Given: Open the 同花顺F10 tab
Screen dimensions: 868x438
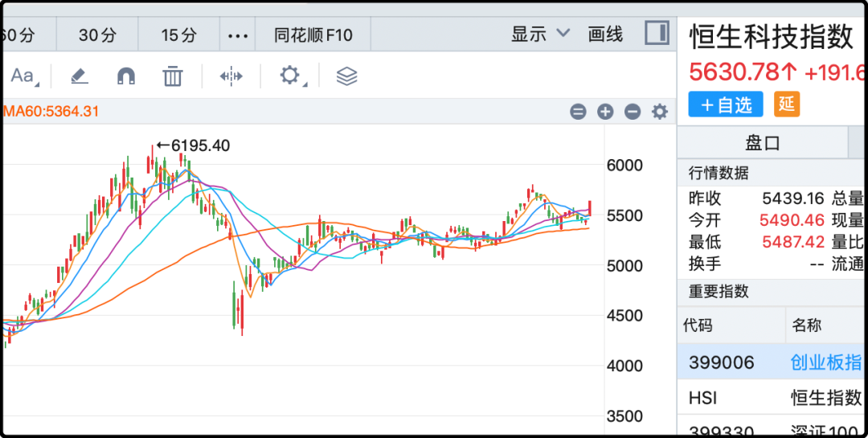Looking at the screenshot, I should [313, 35].
